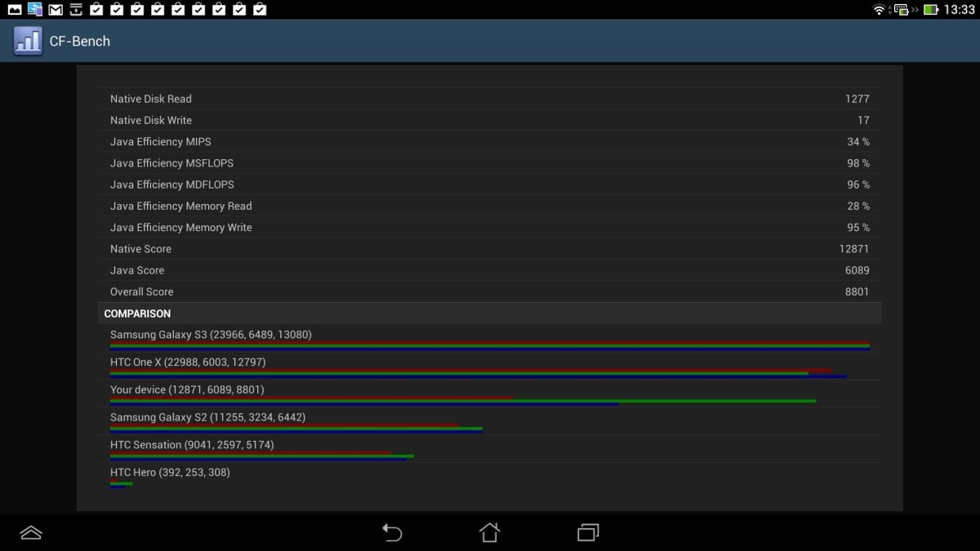Select the Overall Score row
Viewport: 980px width, 551px height.
tap(490, 291)
